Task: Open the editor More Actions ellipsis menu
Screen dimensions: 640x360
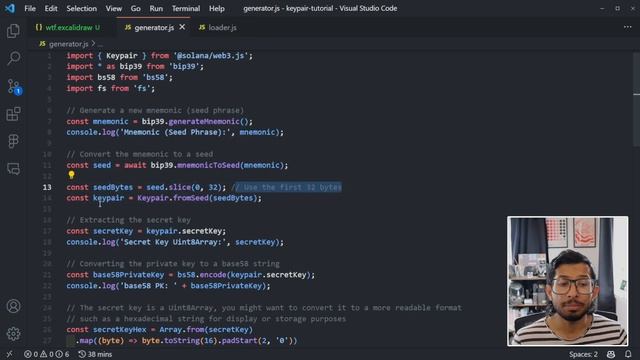Action: [x=627, y=27]
